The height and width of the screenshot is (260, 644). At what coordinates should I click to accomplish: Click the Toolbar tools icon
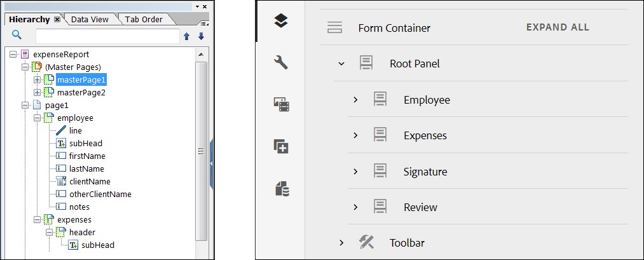(x=366, y=242)
